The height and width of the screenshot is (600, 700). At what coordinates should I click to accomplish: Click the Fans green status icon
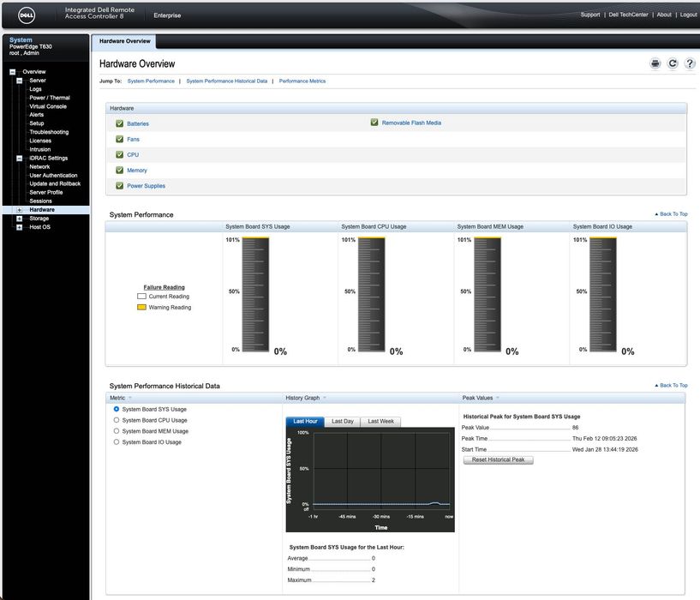[120, 139]
